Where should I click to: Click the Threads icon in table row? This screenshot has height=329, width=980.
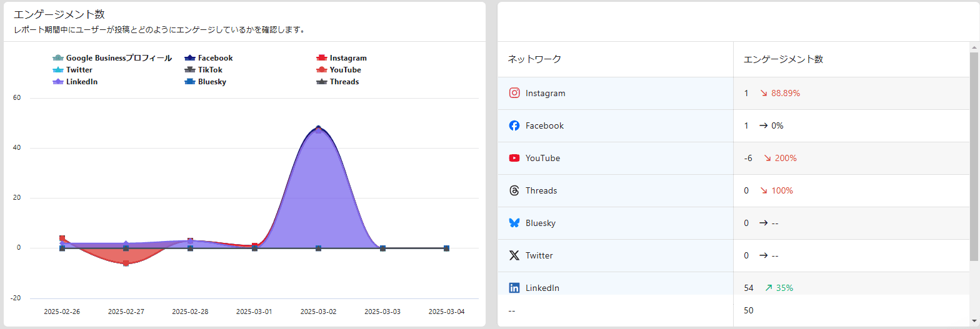pos(514,190)
